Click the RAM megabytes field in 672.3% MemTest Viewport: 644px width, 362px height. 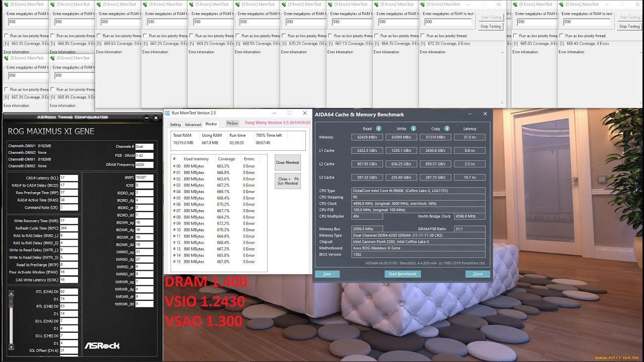(447, 22)
